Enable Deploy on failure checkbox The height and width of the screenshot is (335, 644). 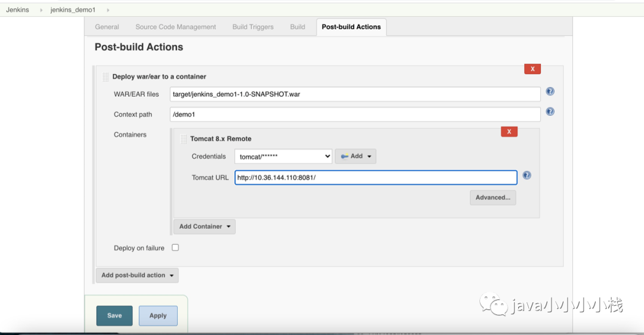[175, 248]
